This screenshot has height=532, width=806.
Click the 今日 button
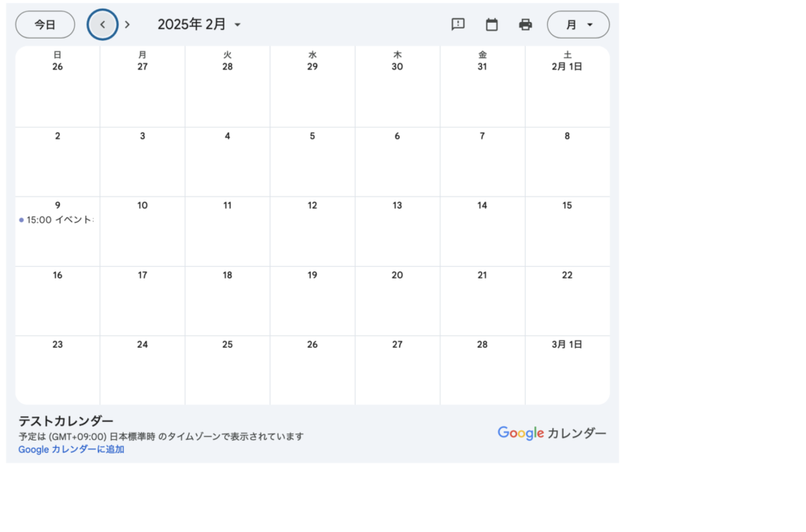pos(45,24)
